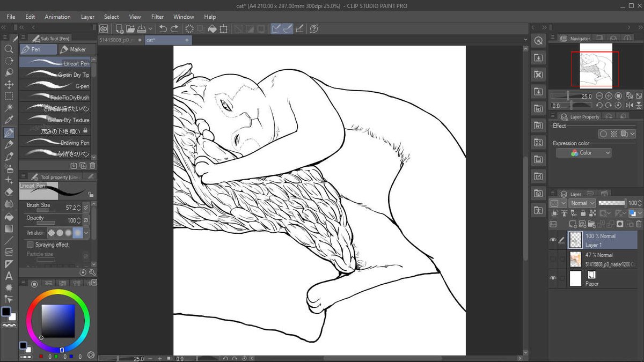Image resolution: width=644 pixels, height=362 pixels.
Task: Open the Animation menu
Action: point(57,17)
